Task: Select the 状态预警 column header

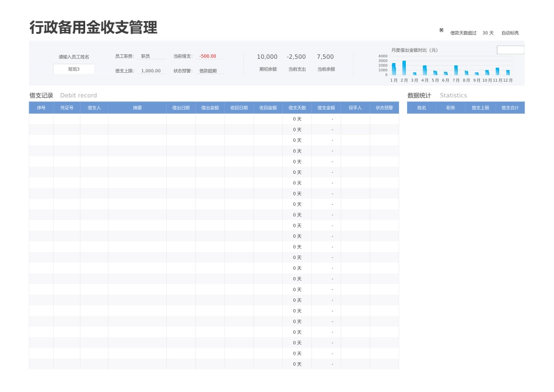Action: (x=385, y=107)
